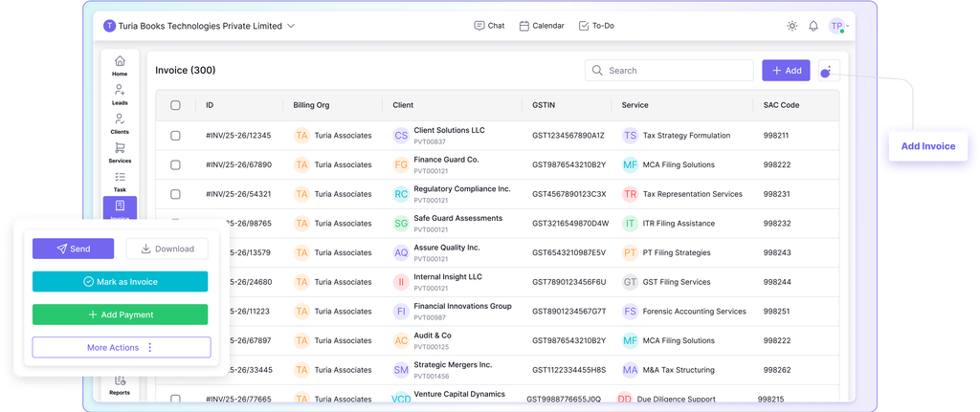Open Leads in sidebar
Screen dimensions: 980x412
pyautogui.click(x=120, y=95)
